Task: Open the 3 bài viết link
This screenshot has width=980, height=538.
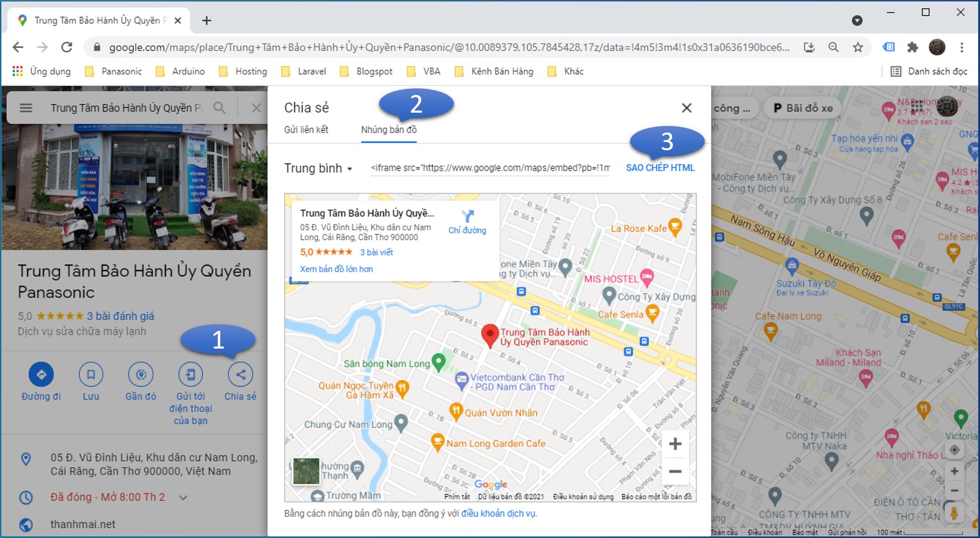Action: pos(376,252)
